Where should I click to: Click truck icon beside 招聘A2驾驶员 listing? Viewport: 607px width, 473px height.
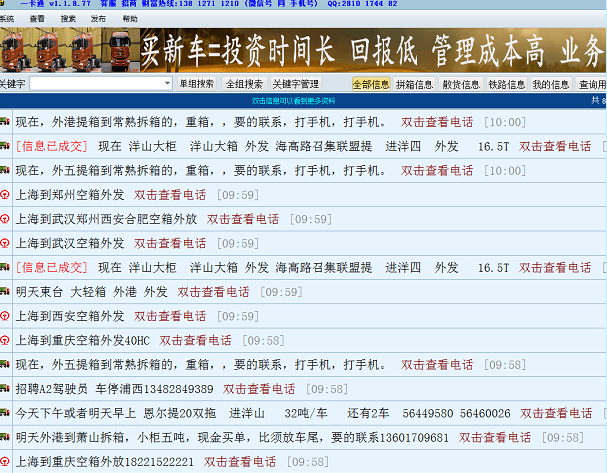point(5,388)
